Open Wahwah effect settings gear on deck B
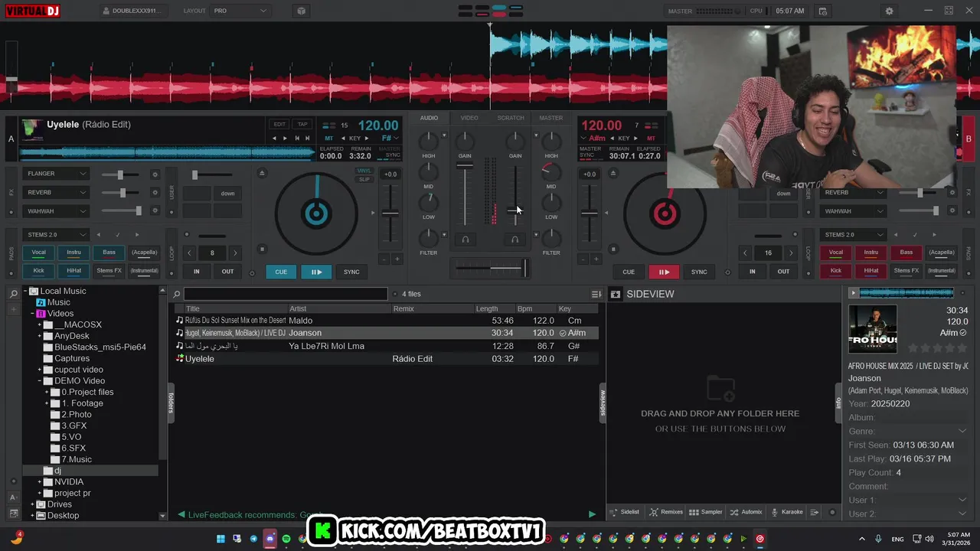This screenshot has width=980, height=551. pos(951,211)
